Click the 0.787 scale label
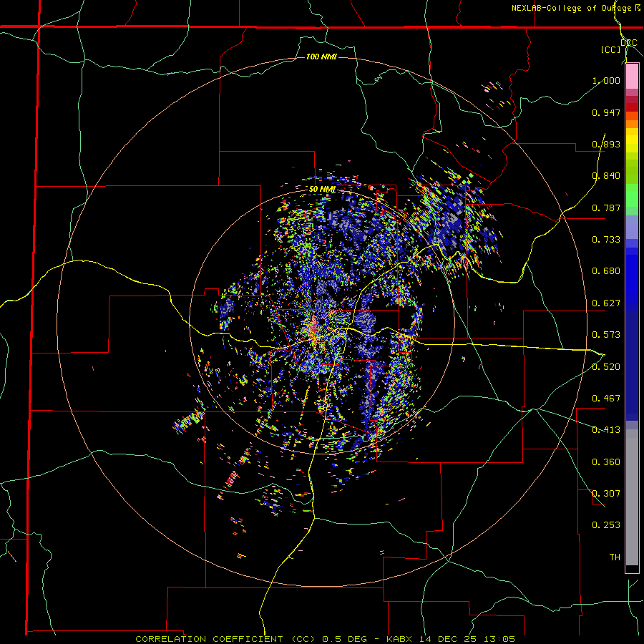 606,208
